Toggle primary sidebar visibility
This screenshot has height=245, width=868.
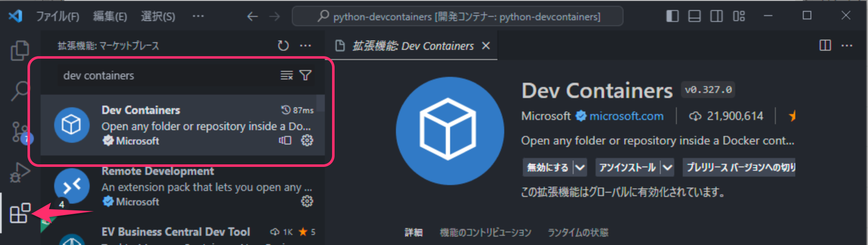(x=672, y=16)
